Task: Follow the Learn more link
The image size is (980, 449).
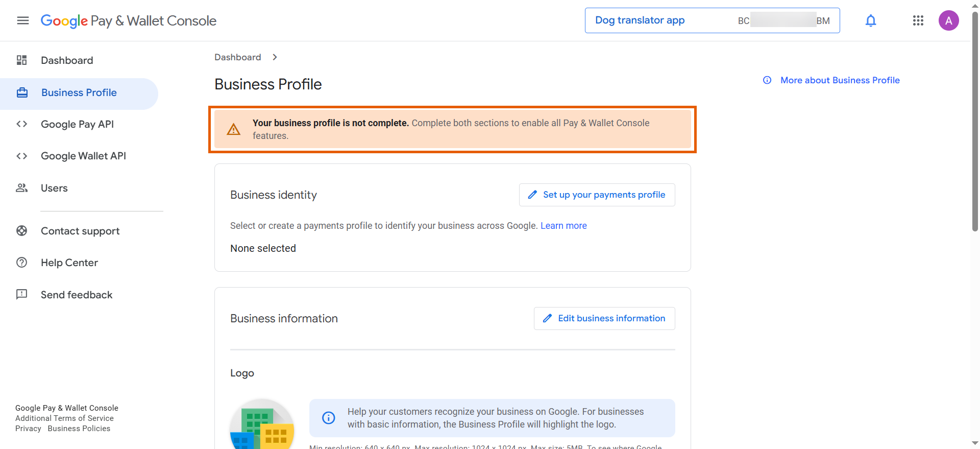Action: tap(563, 226)
